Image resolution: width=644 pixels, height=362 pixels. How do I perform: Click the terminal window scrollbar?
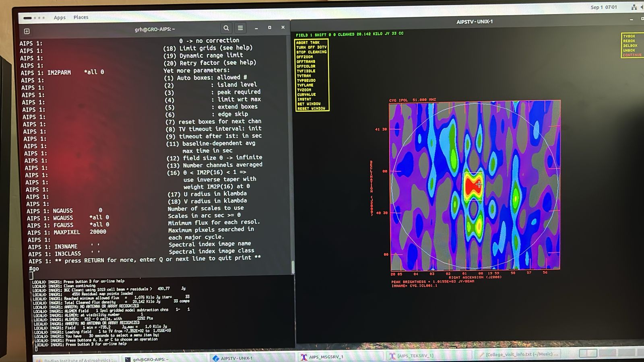(x=293, y=267)
